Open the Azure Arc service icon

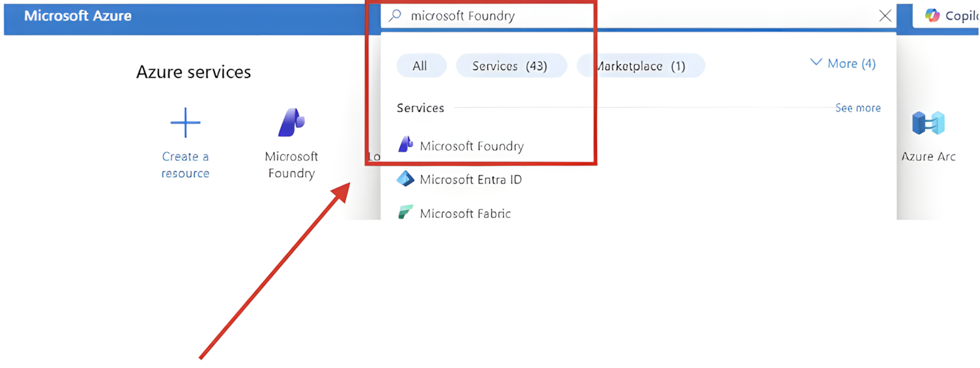pos(928,123)
